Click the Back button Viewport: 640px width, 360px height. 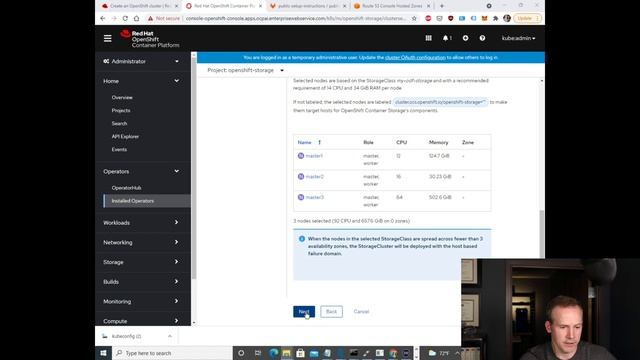(x=331, y=311)
